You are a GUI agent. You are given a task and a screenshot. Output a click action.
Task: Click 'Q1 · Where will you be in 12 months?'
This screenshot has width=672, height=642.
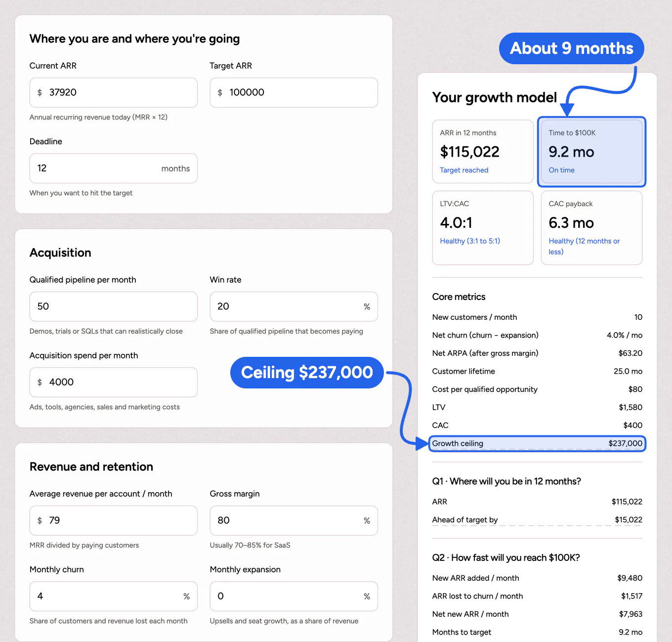coord(506,481)
